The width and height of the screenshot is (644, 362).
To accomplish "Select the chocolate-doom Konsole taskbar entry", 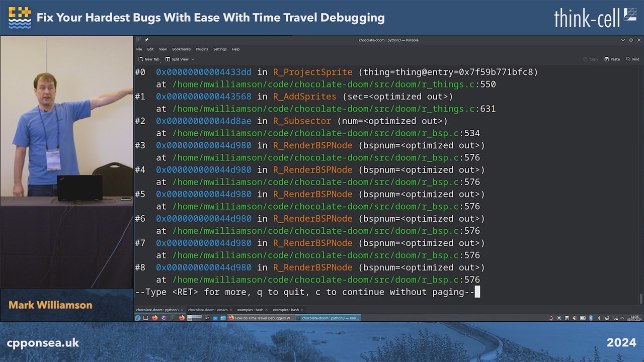I will pos(328,318).
